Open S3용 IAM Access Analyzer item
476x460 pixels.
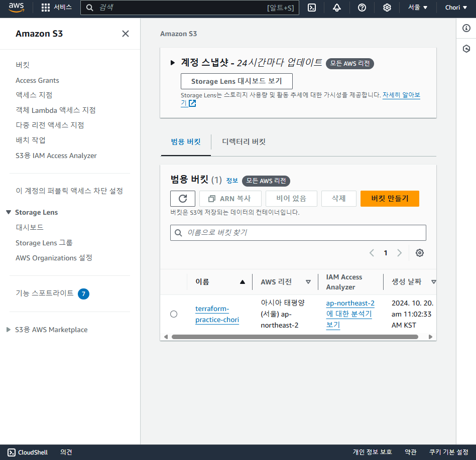56,156
